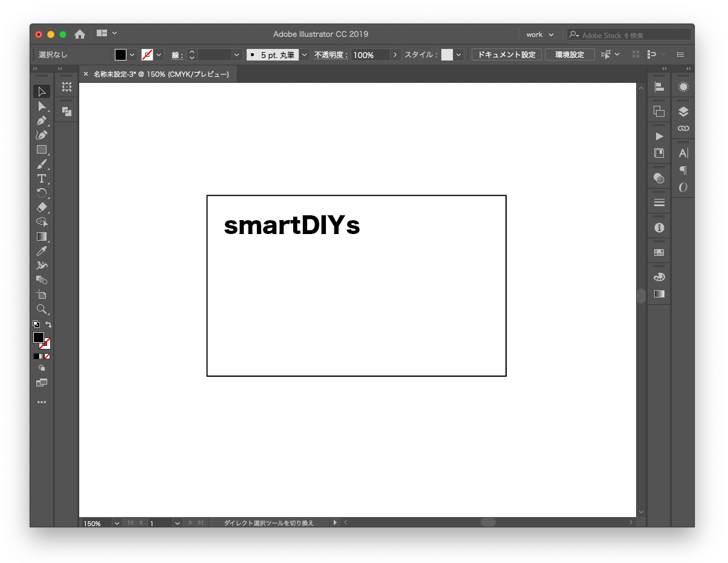
Task: Open the Paragraph panel icon
Action: pyautogui.click(x=683, y=171)
